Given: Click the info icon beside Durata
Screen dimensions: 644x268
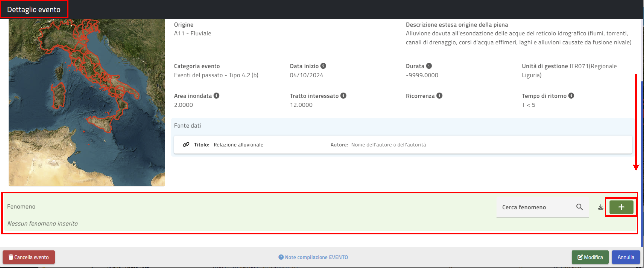Looking at the screenshot, I should point(429,66).
